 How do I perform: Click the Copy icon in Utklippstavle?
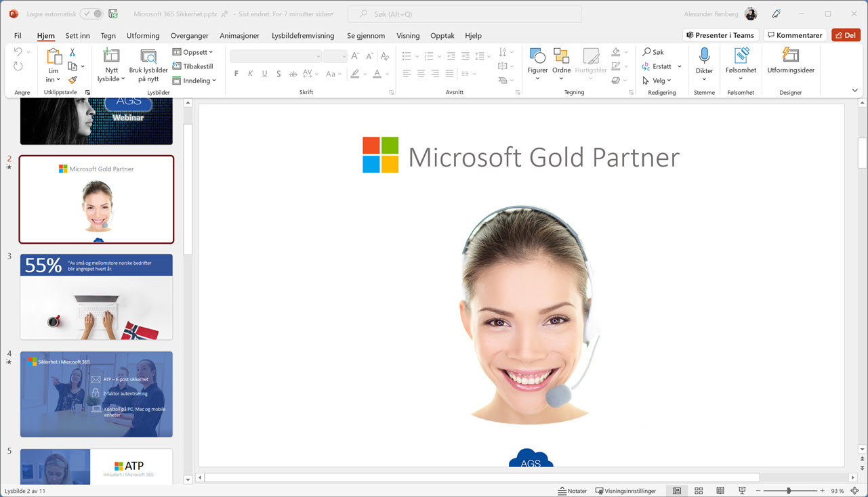coord(73,66)
